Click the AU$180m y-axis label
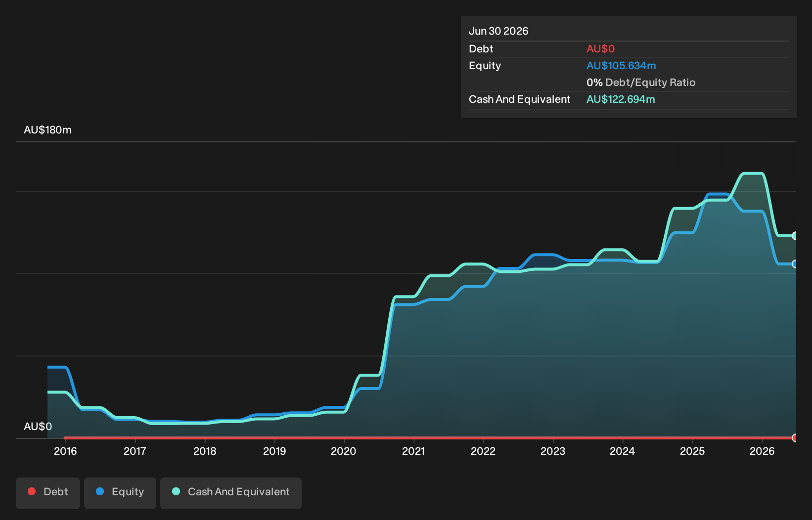812x520 pixels. pyautogui.click(x=47, y=130)
